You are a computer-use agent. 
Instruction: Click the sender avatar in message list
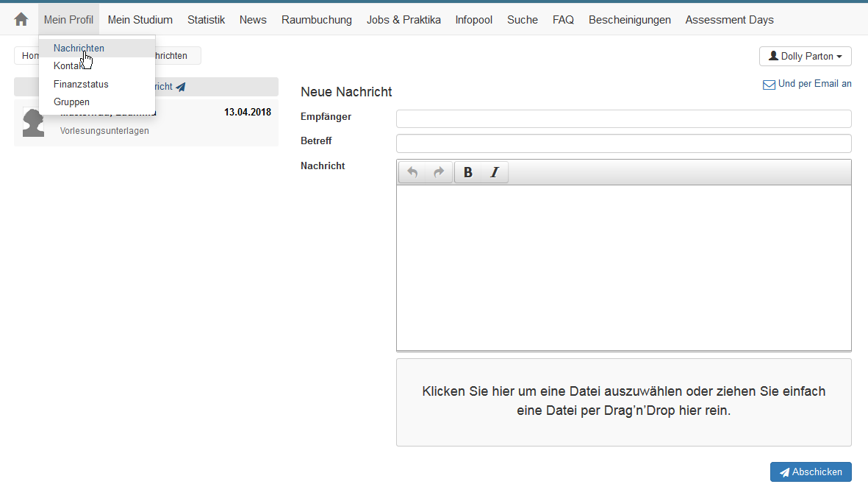(x=33, y=123)
